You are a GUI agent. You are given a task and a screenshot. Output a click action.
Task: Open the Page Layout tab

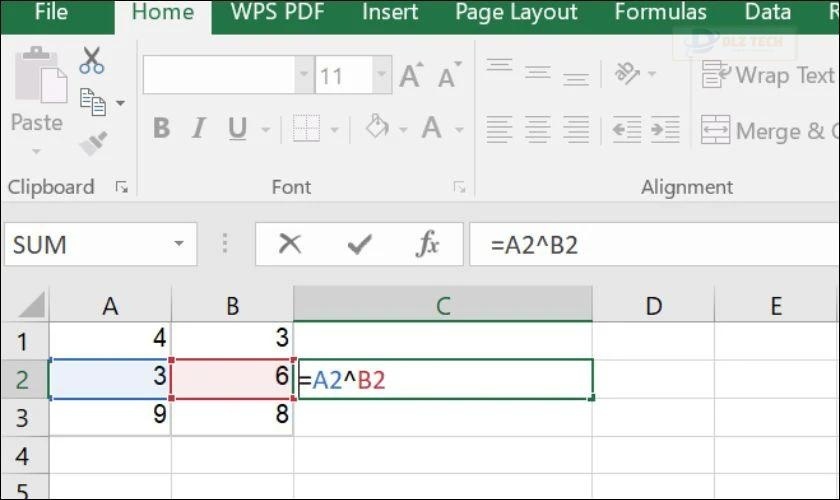coord(516,13)
